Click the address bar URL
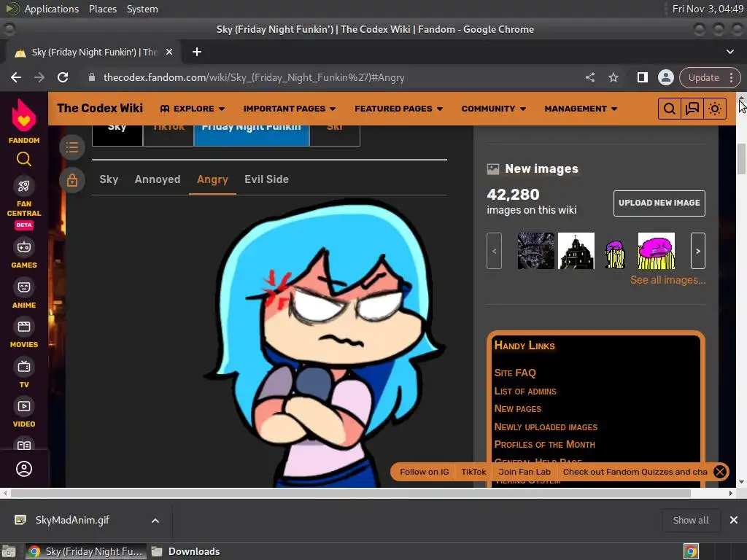This screenshot has height=560, width=747. (253, 77)
